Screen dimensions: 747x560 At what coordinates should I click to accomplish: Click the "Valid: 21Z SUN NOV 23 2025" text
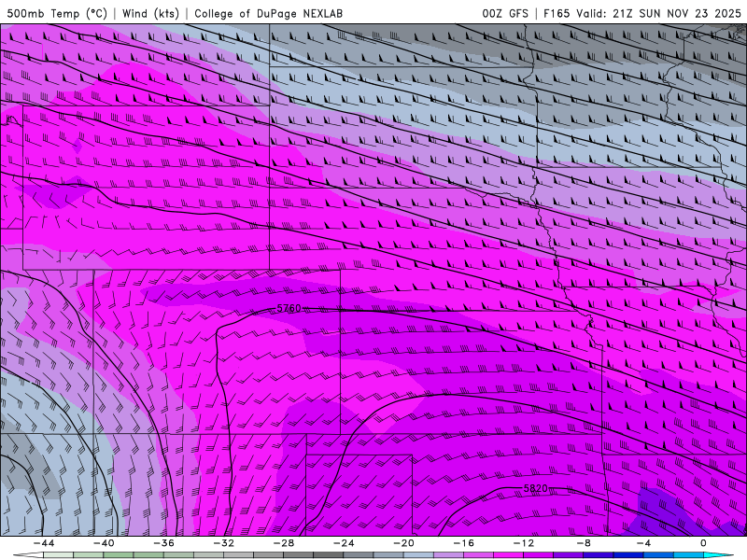click(658, 13)
